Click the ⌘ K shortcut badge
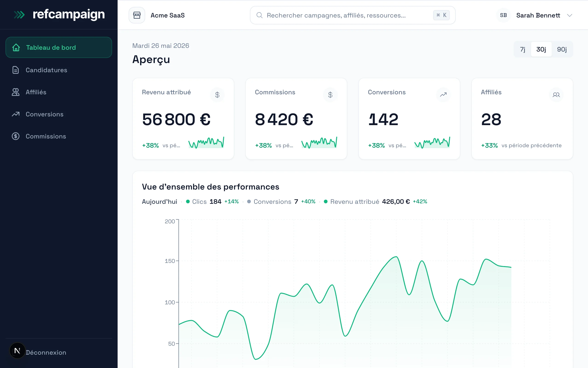 [441, 15]
